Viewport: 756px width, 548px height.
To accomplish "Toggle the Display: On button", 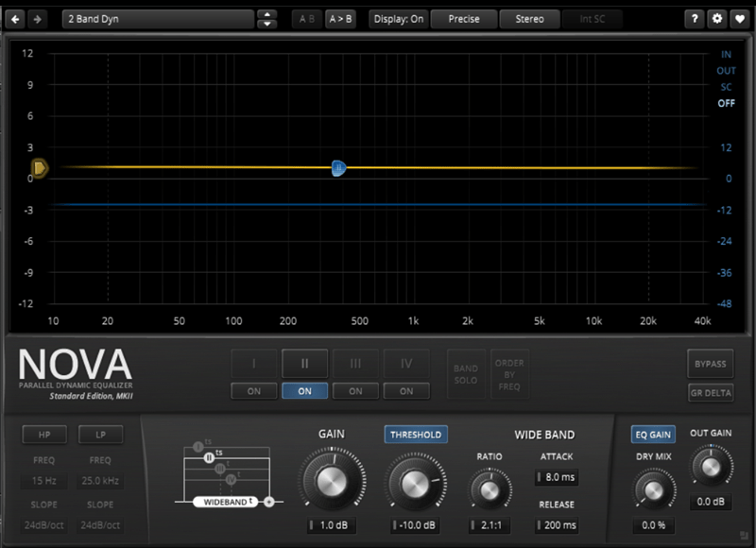I will pyautogui.click(x=398, y=19).
